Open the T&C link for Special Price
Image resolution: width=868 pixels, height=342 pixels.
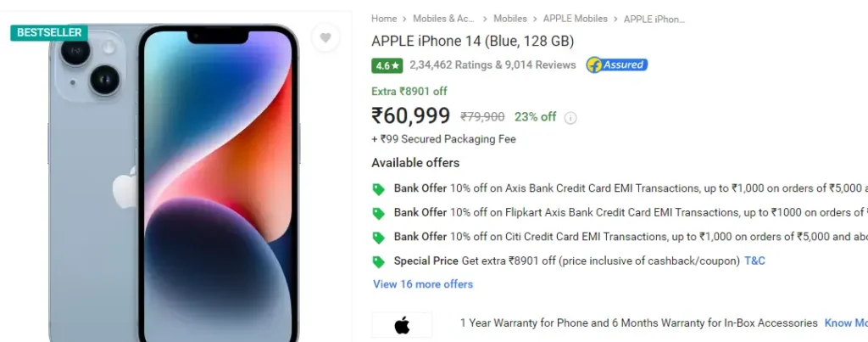coord(754,261)
